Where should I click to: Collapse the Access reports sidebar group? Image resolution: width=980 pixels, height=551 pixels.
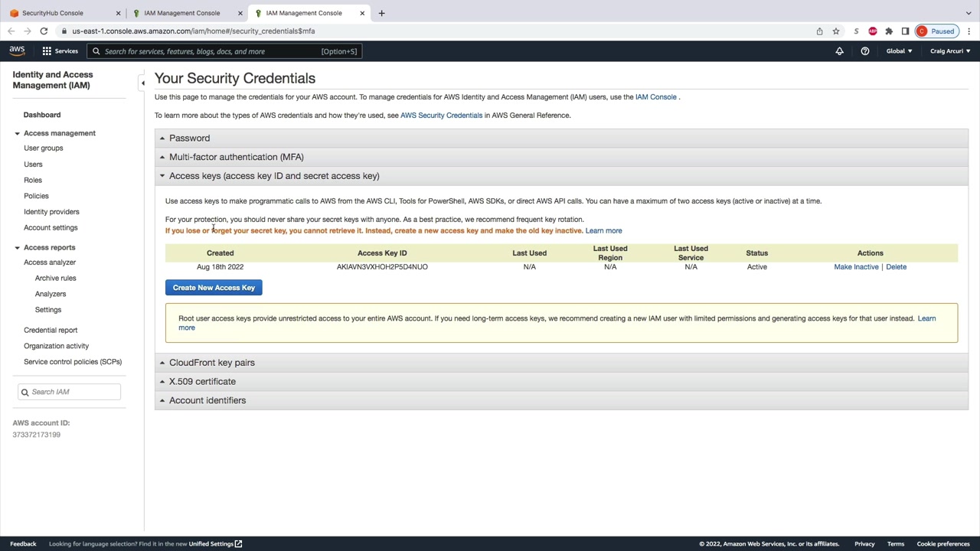coord(17,248)
